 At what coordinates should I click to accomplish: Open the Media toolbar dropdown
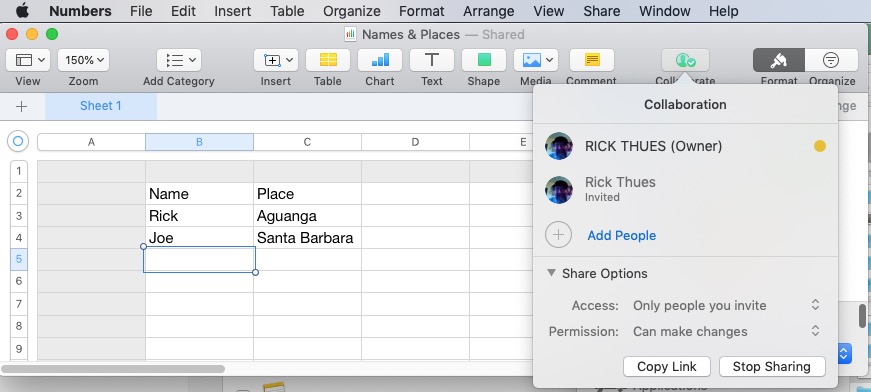535,60
